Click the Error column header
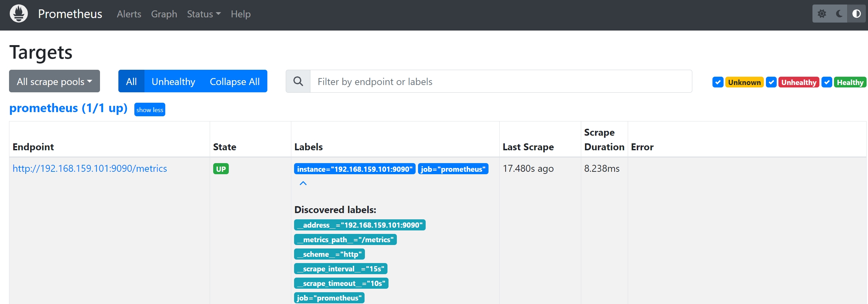 (x=642, y=147)
